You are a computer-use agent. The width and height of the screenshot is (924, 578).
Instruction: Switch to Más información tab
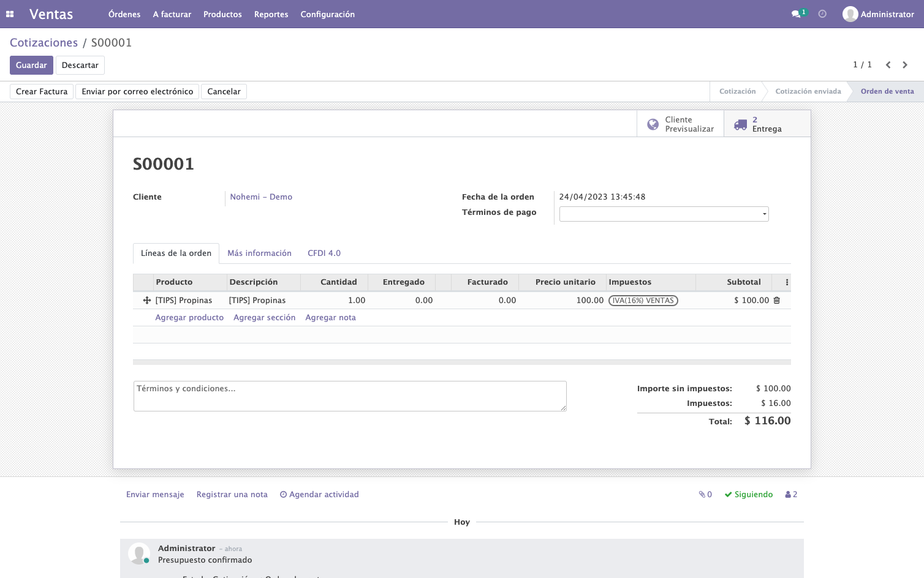tap(260, 253)
